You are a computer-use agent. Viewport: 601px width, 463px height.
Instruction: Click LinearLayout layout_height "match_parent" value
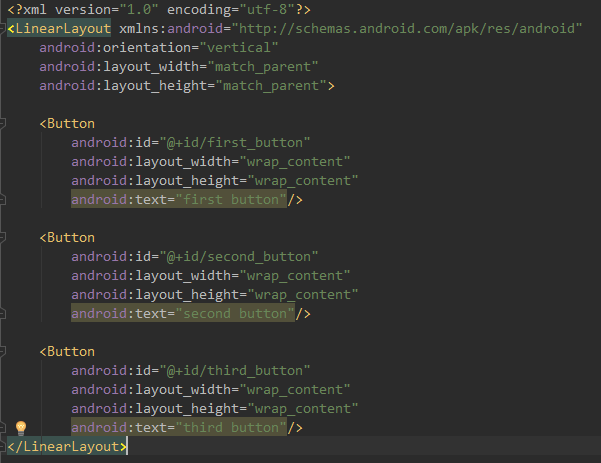pos(271,85)
